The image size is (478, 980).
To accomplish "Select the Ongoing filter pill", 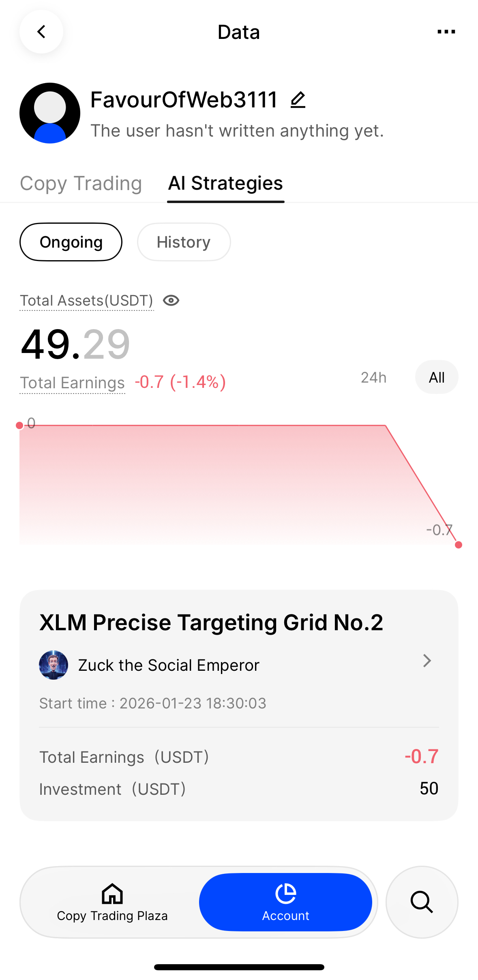I will pos(71,242).
